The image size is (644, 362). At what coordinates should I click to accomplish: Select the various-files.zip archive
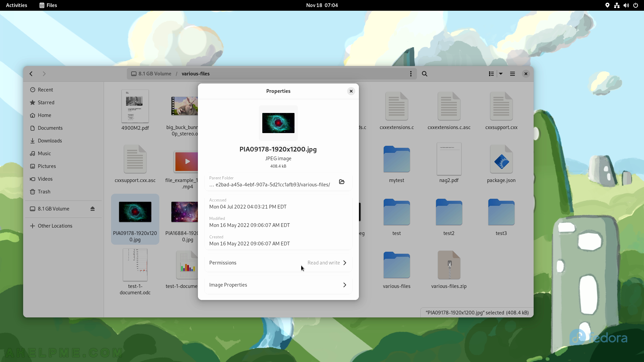pos(449,269)
